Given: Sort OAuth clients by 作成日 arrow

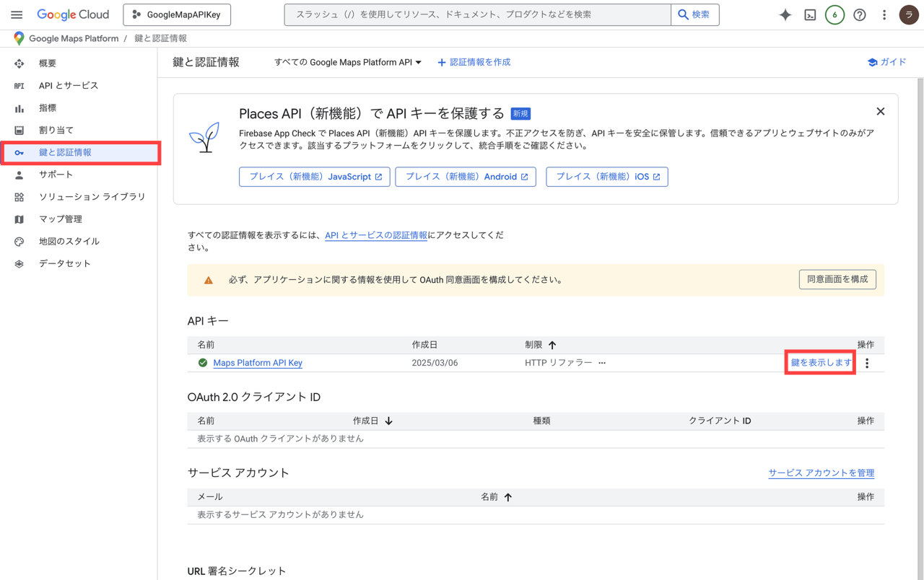Looking at the screenshot, I should click(388, 421).
